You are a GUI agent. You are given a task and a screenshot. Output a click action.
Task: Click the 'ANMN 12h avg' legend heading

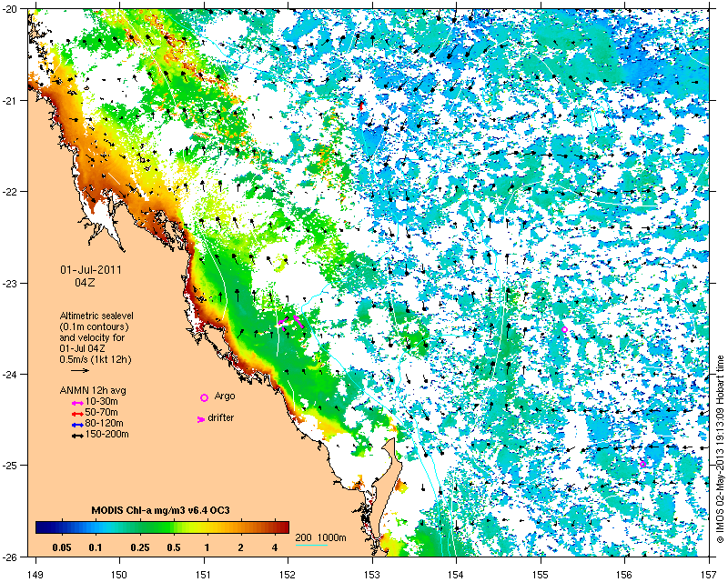pos(93,390)
